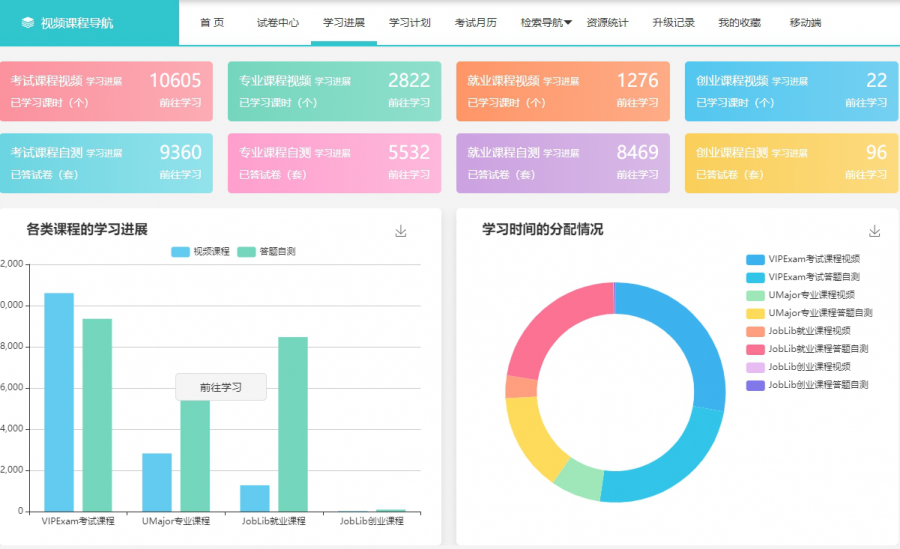Image resolution: width=900 pixels, height=549 pixels.
Task: Select the JobLib就业课程答题自测 pink legend swatch
Action: click(x=755, y=349)
